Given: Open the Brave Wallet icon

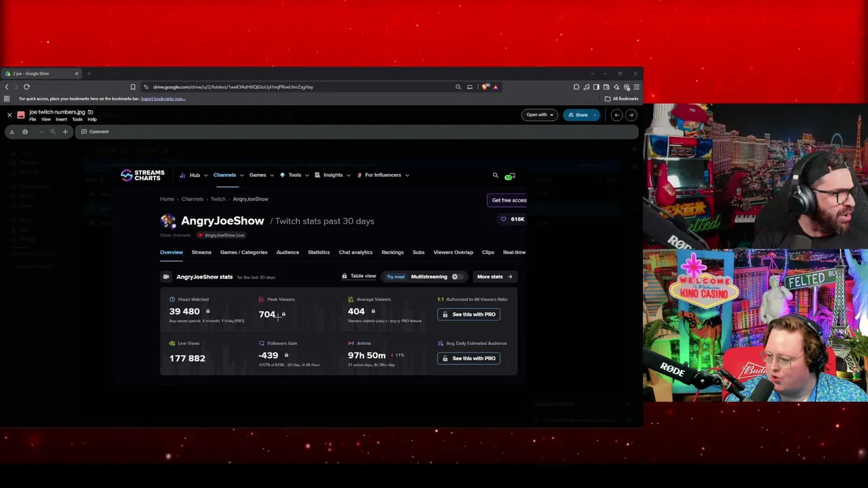Looking at the screenshot, I should (x=606, y=87).
